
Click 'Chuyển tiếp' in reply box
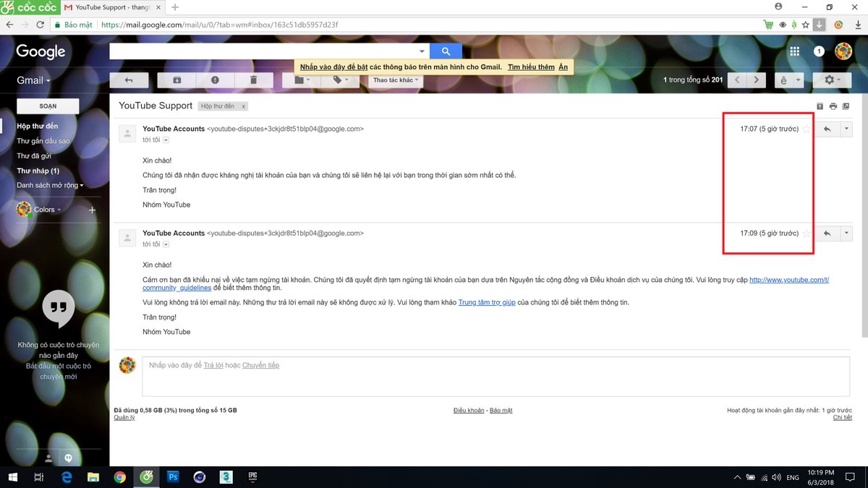tap(260, 365)
